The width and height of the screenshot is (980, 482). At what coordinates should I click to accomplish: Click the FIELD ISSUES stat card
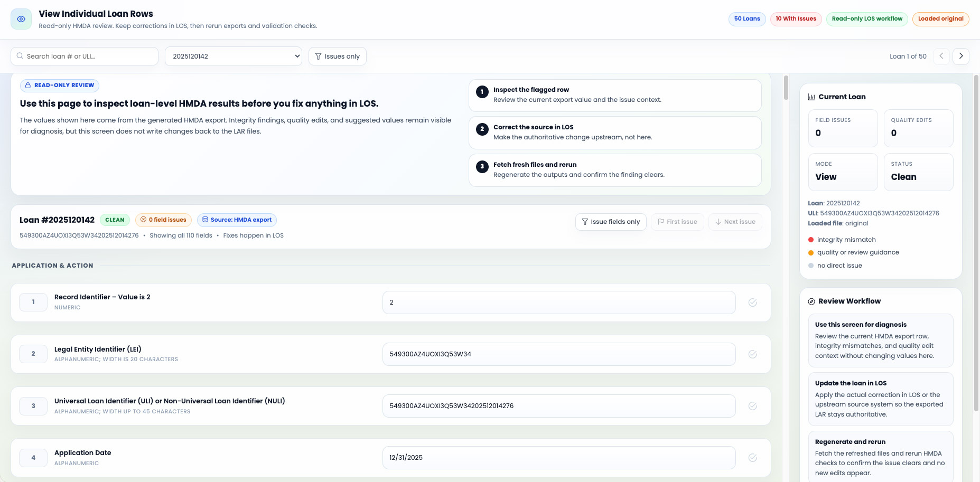coord(843,128)
